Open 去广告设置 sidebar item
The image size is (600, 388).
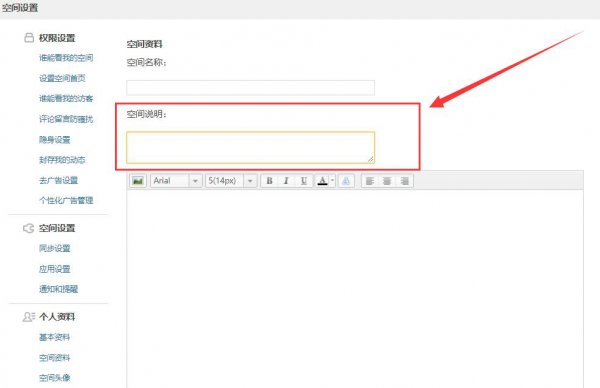tap(59, 180)
